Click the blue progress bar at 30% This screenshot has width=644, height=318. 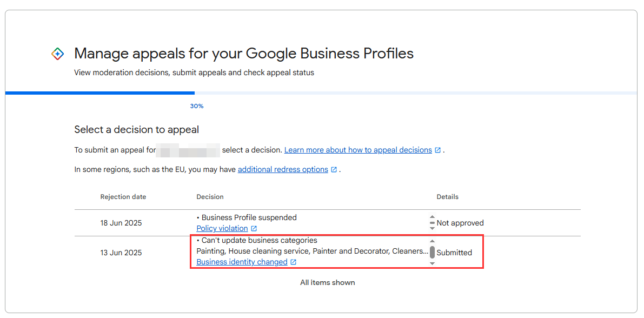coord(100,93)
